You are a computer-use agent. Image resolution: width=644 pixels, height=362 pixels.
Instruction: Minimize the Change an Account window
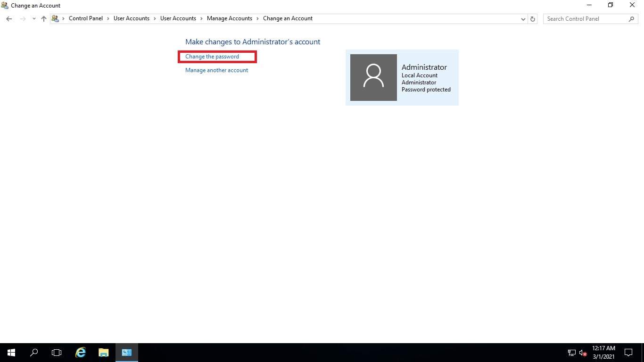coord(589,5)
